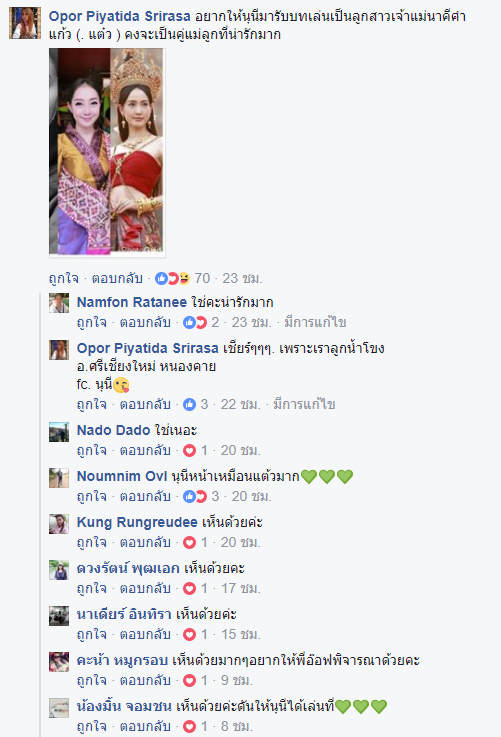The width and height of the screenshot is (501, 737).
Task: Open Opor Piyatida Srirasa's top comment avatar
Action: click(25, 23)
